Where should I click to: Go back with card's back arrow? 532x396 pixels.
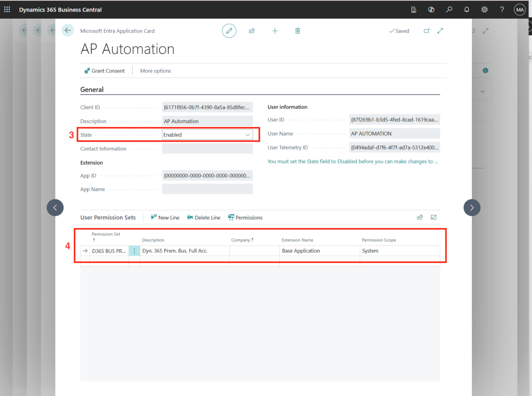point(68,31)
